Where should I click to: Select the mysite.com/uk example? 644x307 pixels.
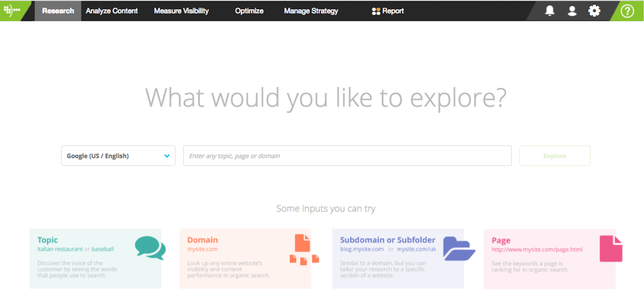(x=416, y=249)
